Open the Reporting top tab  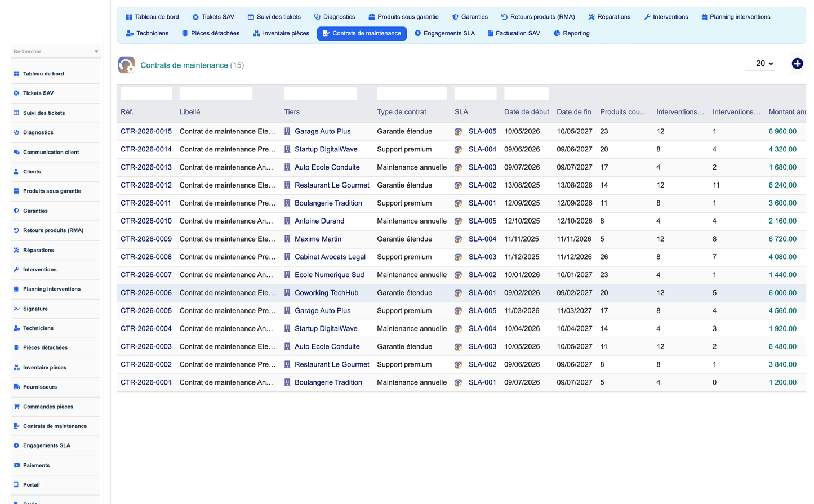tap(571, 33)
